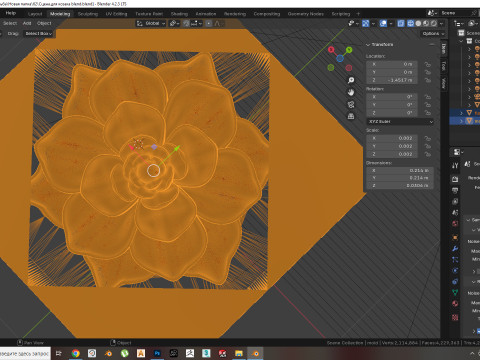
Task: Open the transform pivot point dropdown
Action: [174, 23]
